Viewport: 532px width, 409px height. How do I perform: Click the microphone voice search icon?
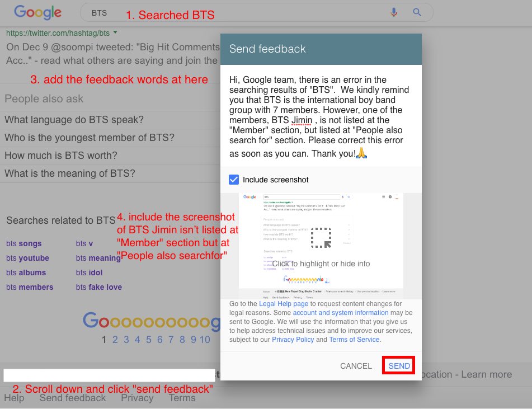coord(394,12)
